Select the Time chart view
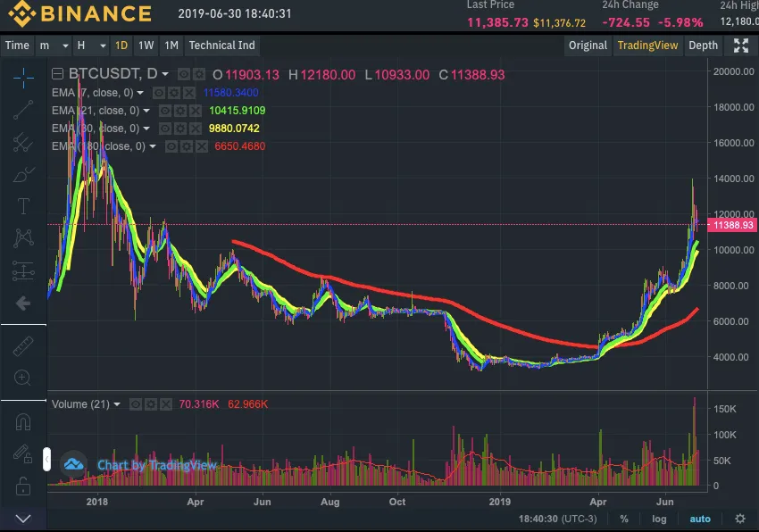The height and width of the screenshot is (532, 759). click(x=18, y=46)
